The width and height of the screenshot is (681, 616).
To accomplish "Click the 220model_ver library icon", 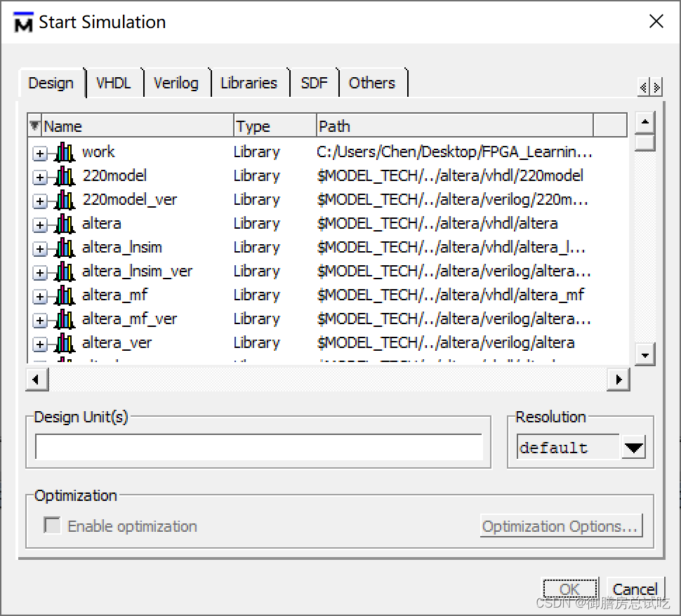I will pyautogui.click(x=65, y=200).
